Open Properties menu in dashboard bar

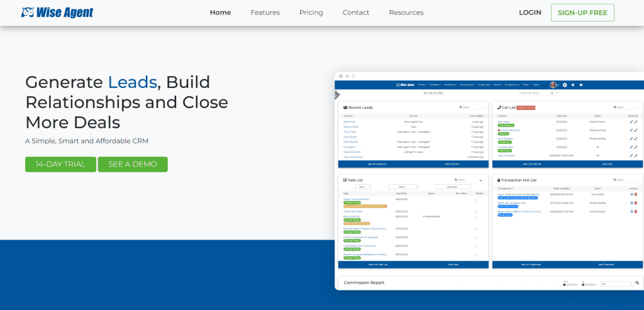pos(484,85)
